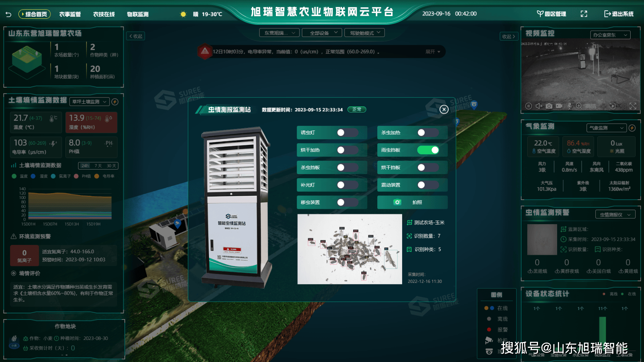Click the 报警 red legend dot
644x362 pixels.
[489, 329]
